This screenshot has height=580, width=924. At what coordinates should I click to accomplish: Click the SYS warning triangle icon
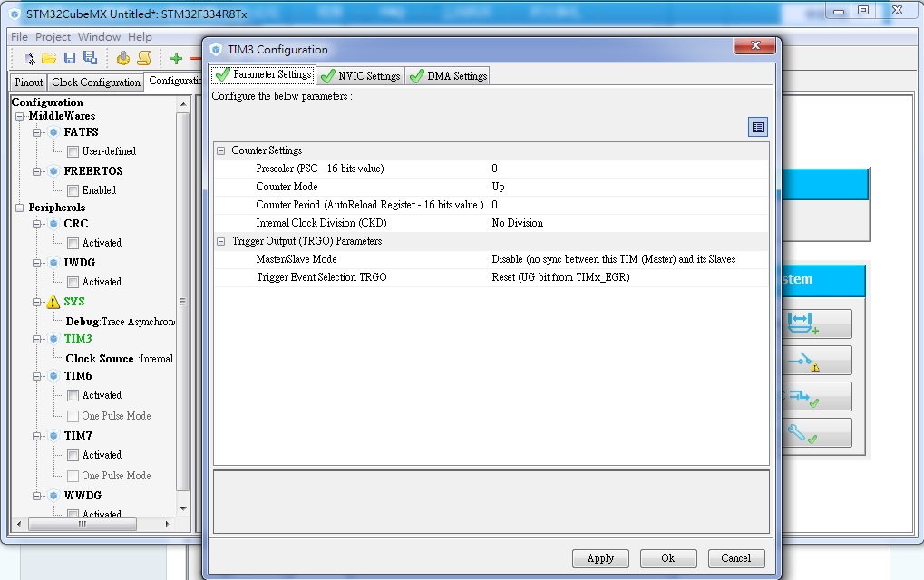53,302
